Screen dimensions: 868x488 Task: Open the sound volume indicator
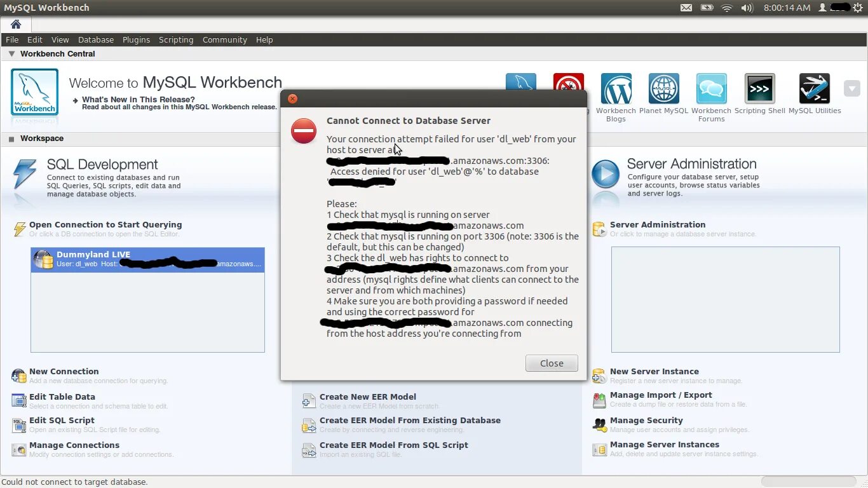pyautogui.click(x=747, y=8)
